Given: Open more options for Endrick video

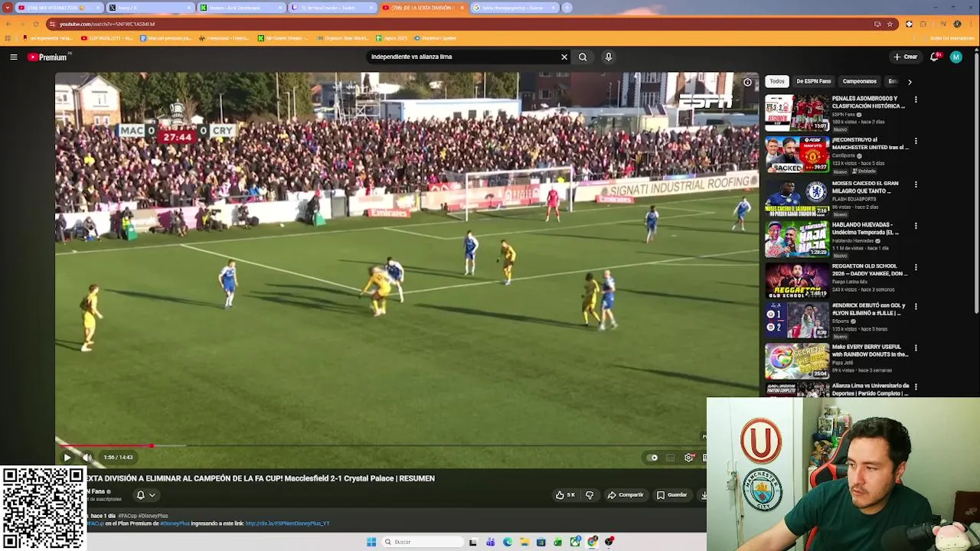Looking at the screenshot, I should pyautogui.click(x=916, y=306).
